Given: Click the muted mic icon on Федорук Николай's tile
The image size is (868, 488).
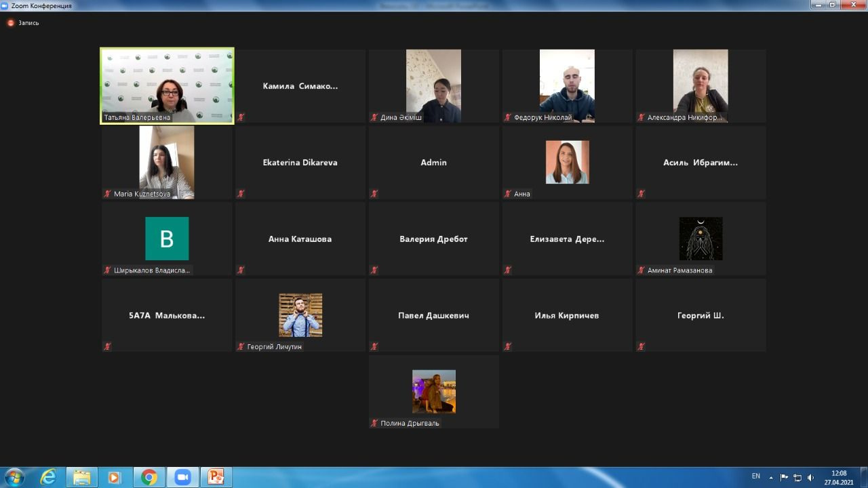Looking at the screenshot, I should (x=508, y=117).
